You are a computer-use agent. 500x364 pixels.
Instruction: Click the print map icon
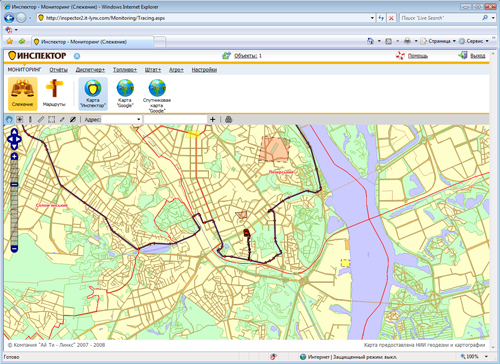click(229, 119)
